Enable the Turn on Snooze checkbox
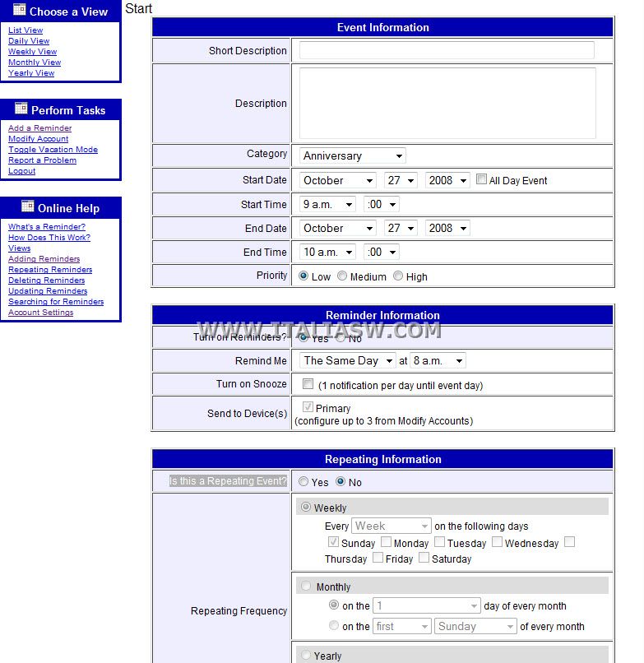Viewport: 644px width, 663px height. tap(308, 384)
